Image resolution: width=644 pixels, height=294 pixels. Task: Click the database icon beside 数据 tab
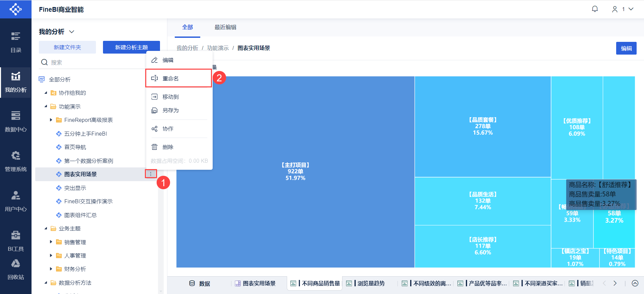pyautogui.click(x=192, y=283)
